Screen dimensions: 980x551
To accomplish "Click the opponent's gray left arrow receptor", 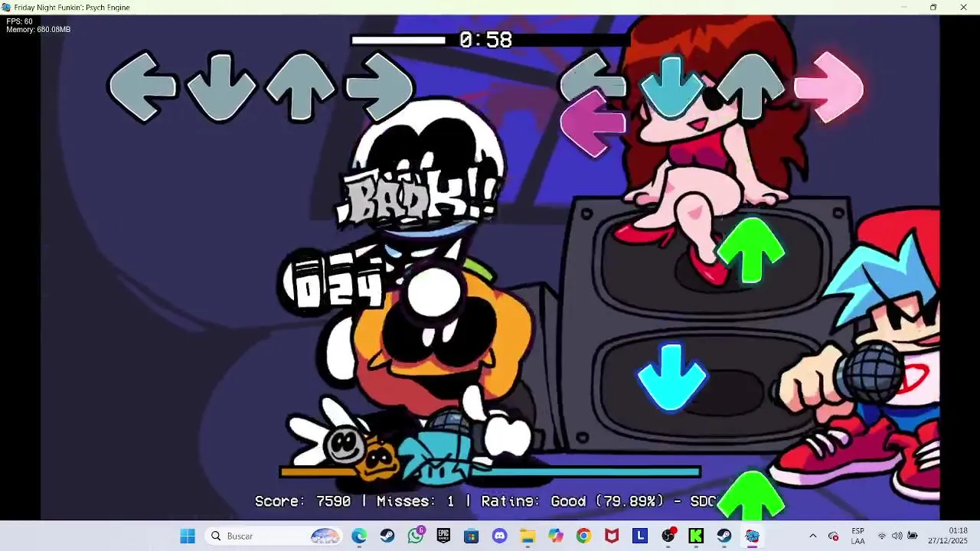I will point(142,86).
